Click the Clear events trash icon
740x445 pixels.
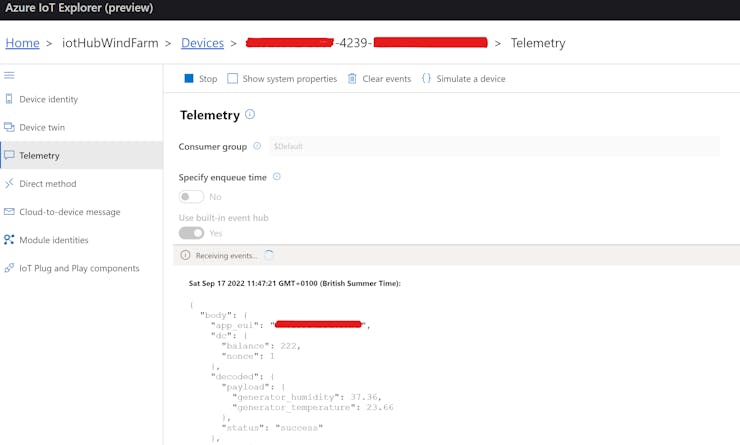click(352, 78)
